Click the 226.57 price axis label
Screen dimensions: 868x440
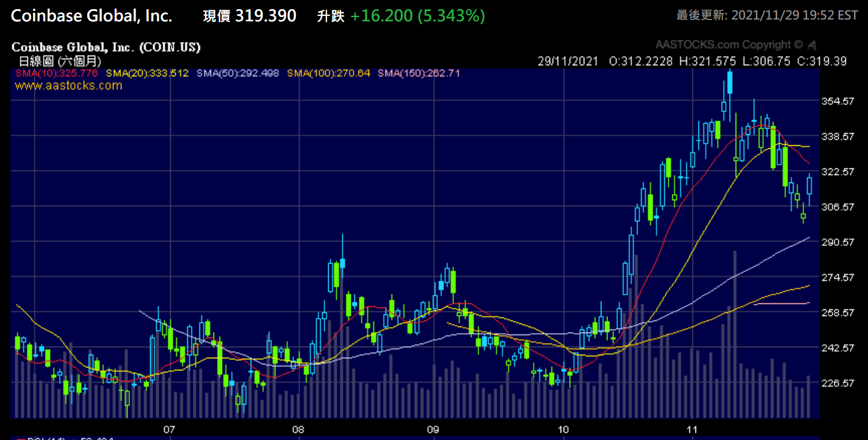[x=837, y=383]
